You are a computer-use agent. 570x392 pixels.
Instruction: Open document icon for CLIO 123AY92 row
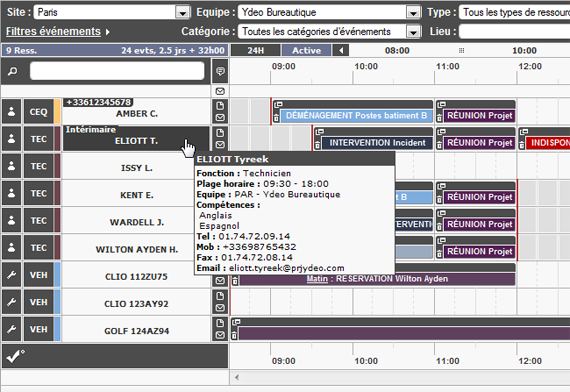[220, 296]
